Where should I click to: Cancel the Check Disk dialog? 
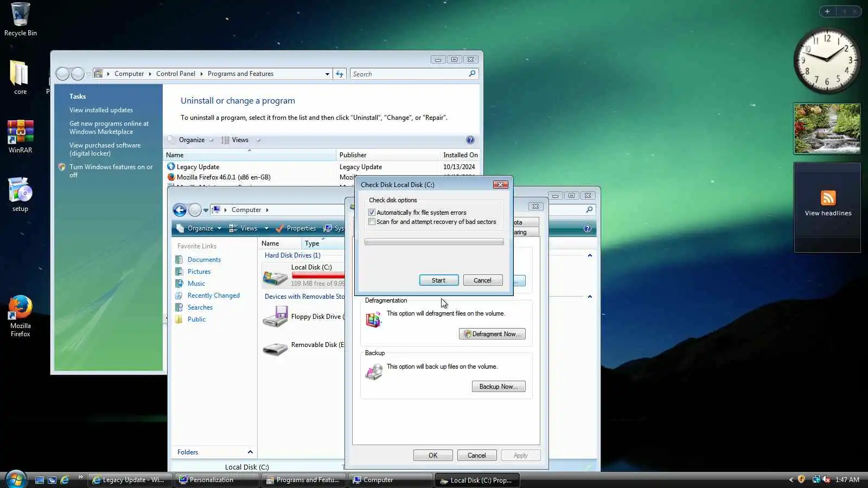coord(482,280)
